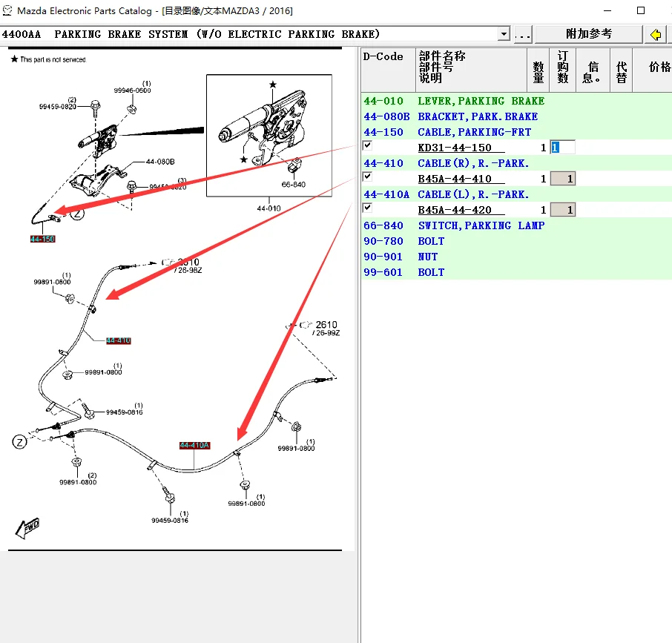Image resolution: width=672 pixels, height=643 pixels.
Task: Select the 90-780 BOLT row
Action: tap(516, 241)
